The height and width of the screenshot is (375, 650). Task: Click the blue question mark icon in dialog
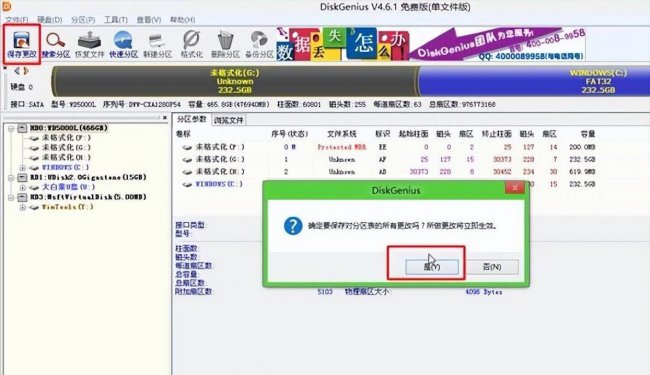click(293, 226)
